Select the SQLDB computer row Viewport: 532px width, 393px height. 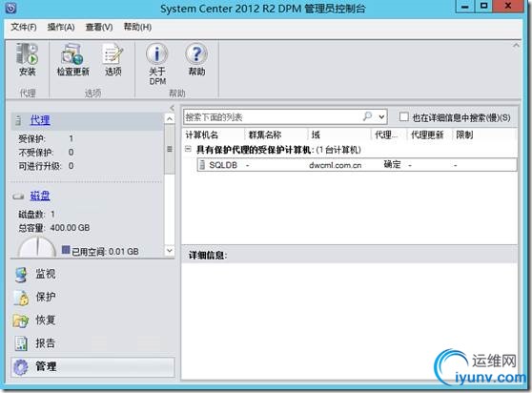(x=357, y=165)
